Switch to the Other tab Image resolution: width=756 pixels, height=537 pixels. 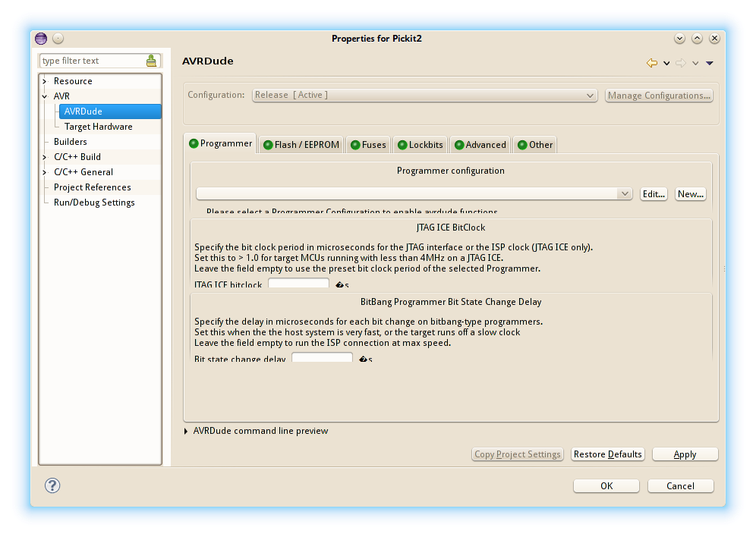click(x=534, y=144)
